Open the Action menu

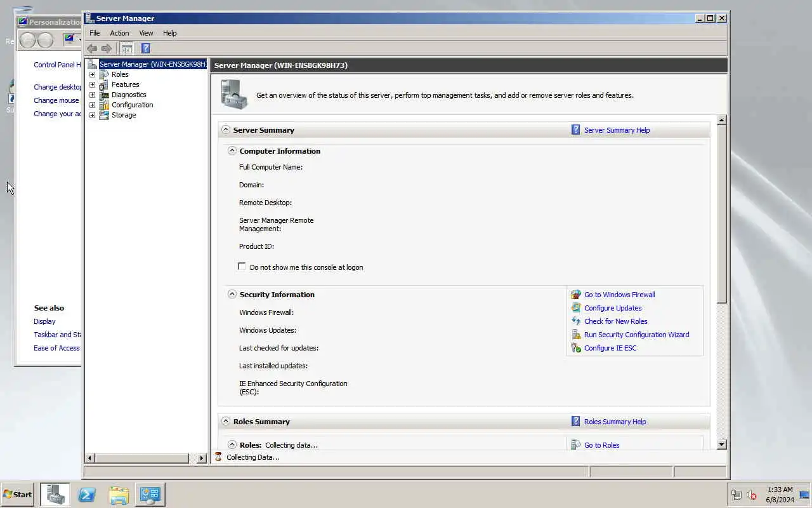click(x=119, y=33)
